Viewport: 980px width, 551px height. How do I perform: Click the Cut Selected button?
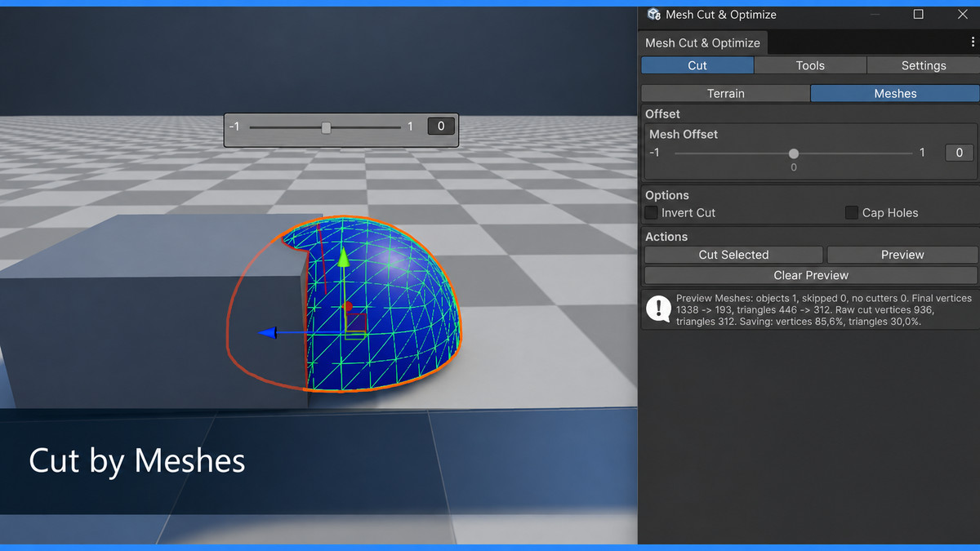pyautogui.click(x=733, y=255)
